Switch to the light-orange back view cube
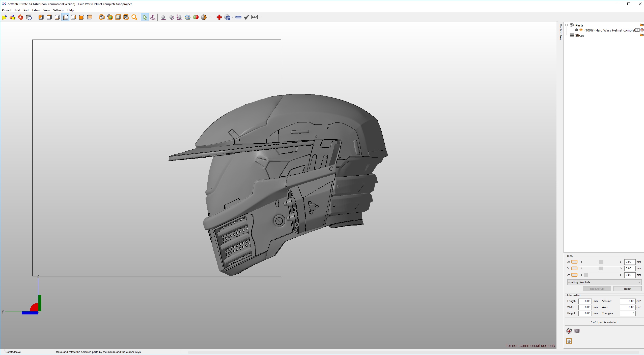 click(90, 17)
